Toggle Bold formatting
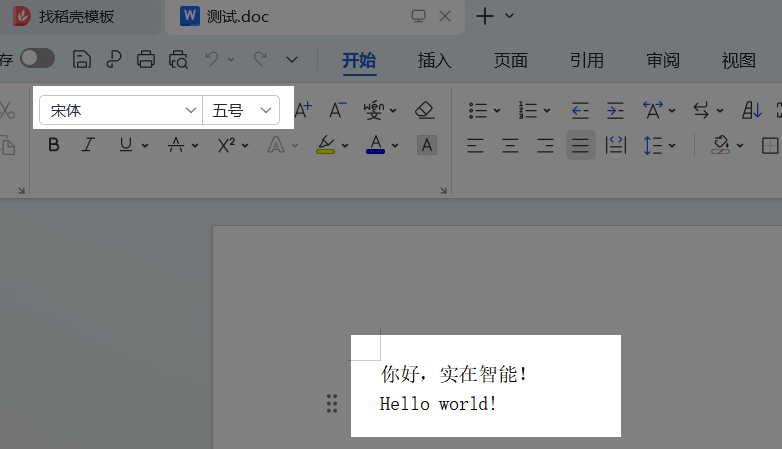This screenshot has height=449, width=782. pyautogui.click(x=54, y=145)
